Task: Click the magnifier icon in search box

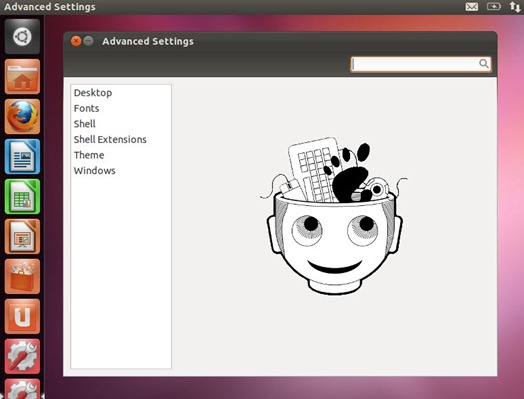Action: (x=484, y=63)
